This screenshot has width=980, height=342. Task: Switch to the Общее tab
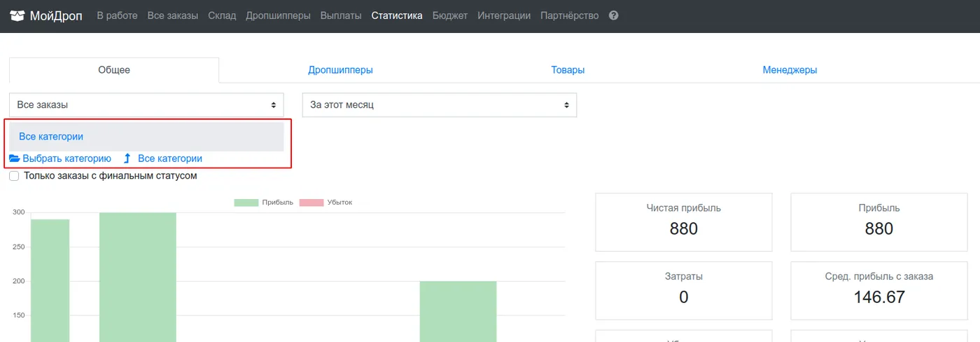[114, 70]
